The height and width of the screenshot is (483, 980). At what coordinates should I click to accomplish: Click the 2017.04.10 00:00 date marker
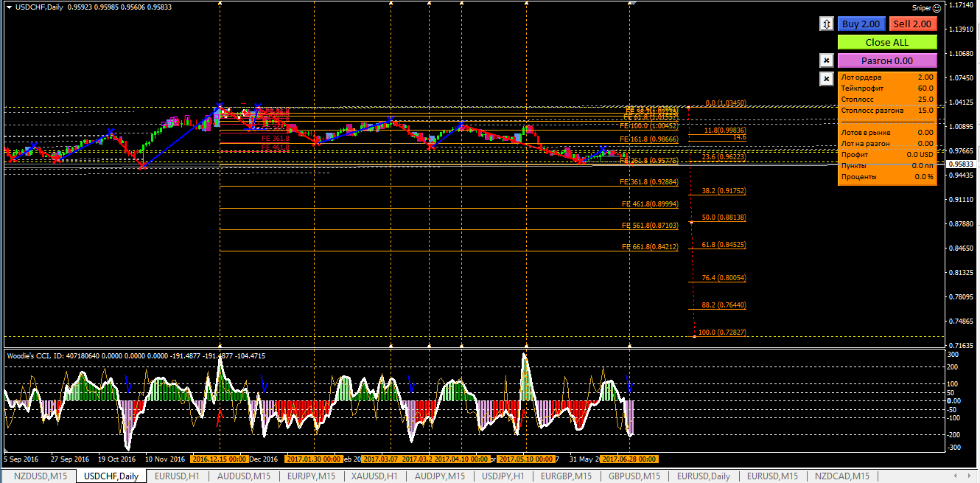click(461, 459)
